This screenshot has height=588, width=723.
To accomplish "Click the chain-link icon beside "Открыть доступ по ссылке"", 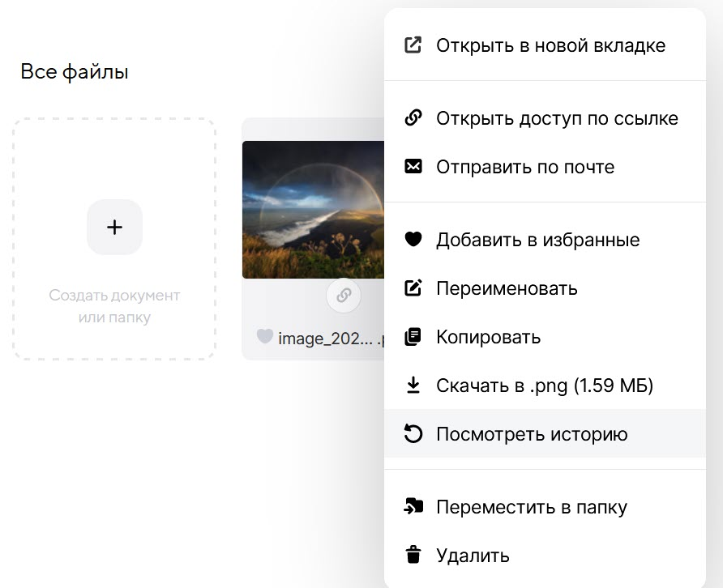I will tap(413, 118).
